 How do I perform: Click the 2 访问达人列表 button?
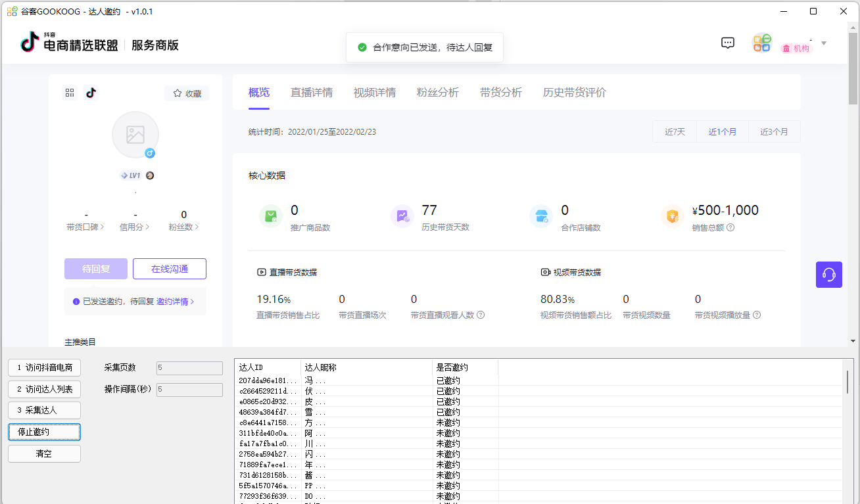click(x=45, y=389)
